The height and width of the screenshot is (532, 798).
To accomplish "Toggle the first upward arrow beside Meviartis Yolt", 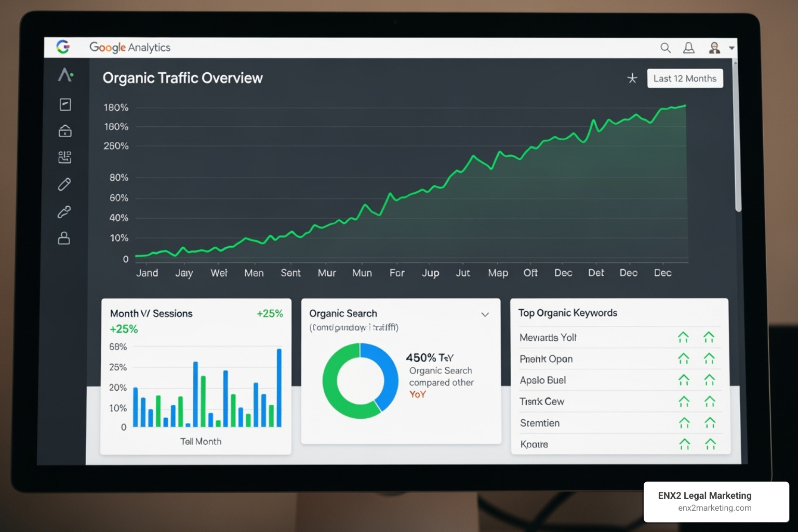I will click(x=684, y=337).
